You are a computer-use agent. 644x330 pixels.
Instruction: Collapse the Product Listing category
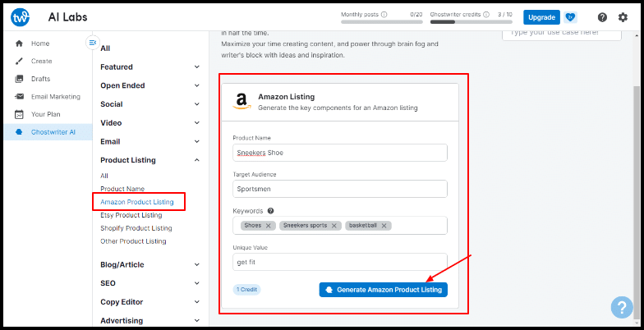(197, 160)
